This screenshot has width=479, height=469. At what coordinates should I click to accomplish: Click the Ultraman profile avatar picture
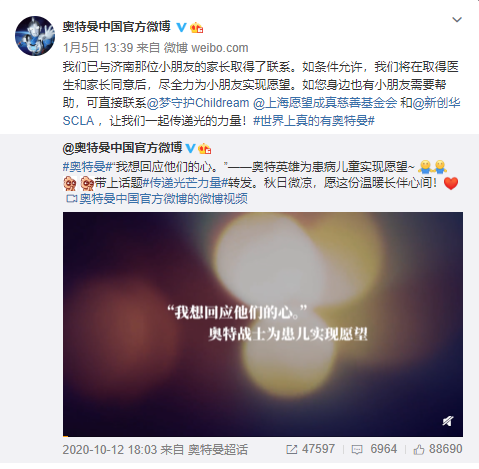coord(35,36)
